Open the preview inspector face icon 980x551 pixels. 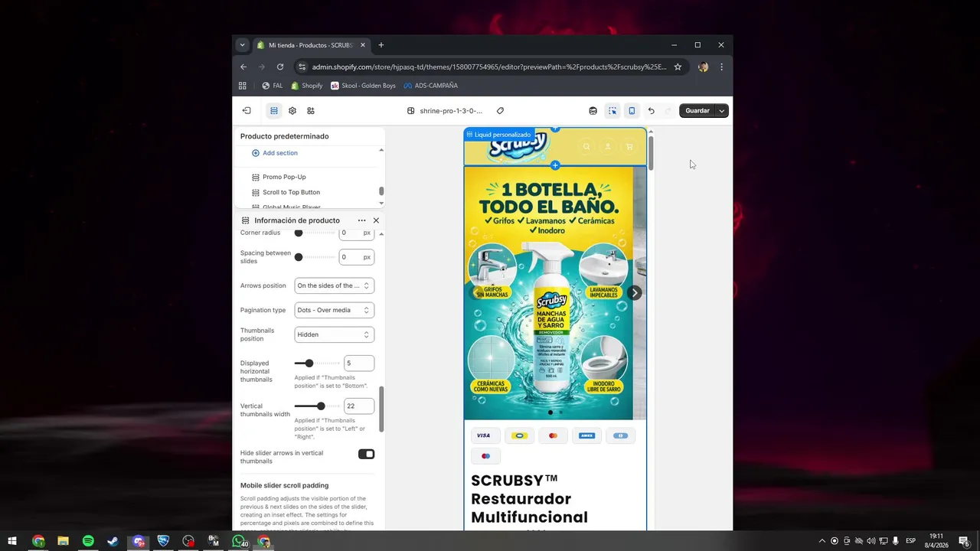[593, 111]
